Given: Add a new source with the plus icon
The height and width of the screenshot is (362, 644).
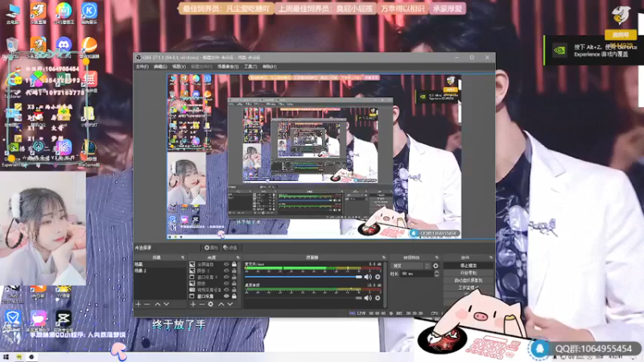Looking at the screenshot, I should coord(192,305).
